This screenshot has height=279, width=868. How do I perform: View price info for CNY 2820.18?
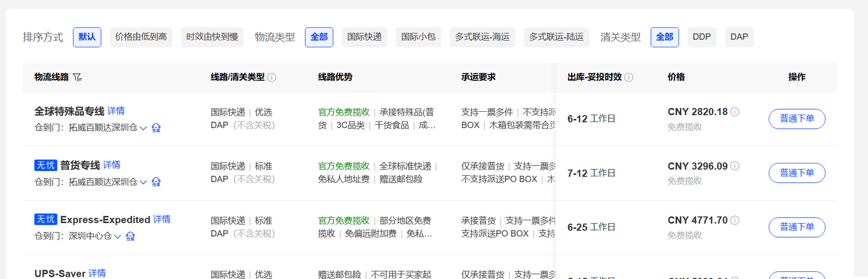tap(735, 112)
